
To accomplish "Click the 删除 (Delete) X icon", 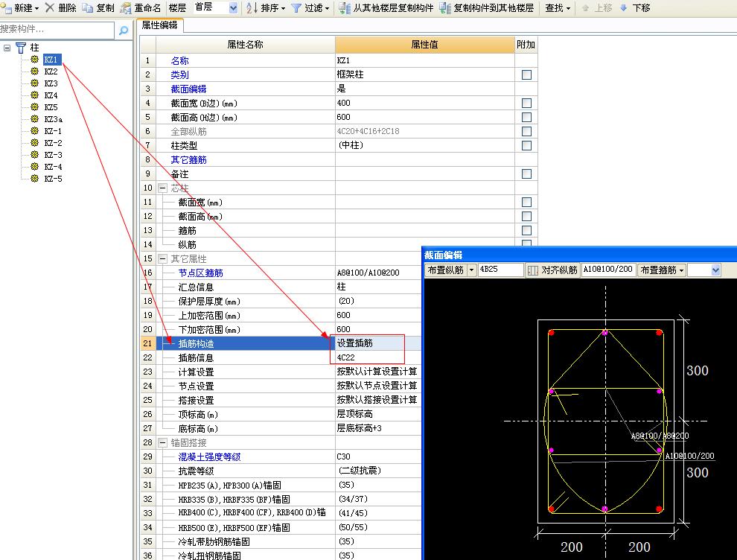I will click(x=49, y=7).
